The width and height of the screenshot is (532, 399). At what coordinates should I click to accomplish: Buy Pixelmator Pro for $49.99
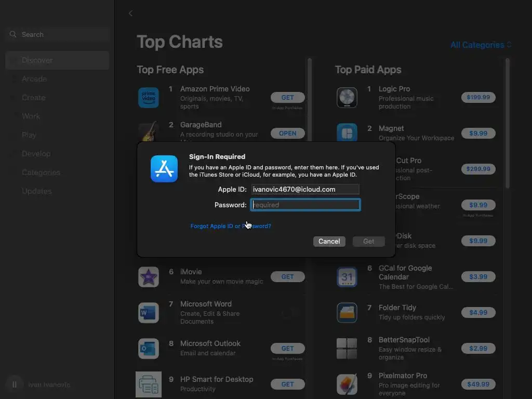click(478, 384)
